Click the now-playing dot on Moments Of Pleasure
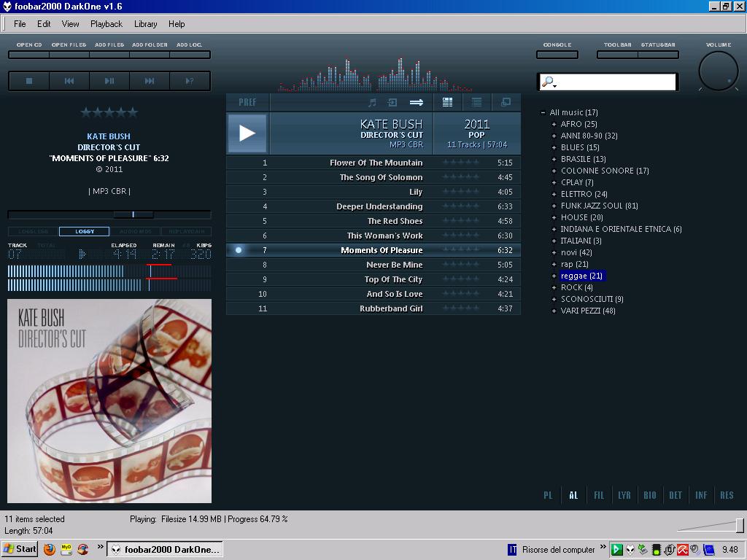 239,250
